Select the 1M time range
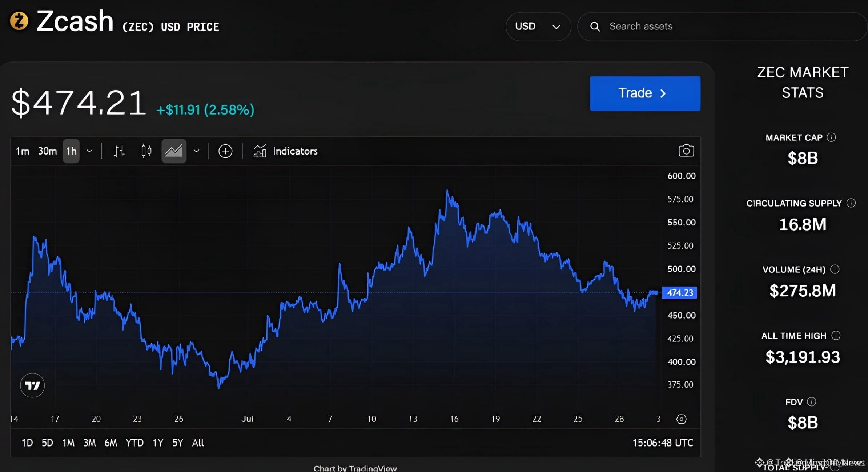Image resolution: width=868 pixels, height=472 pixels. click(68, 443)
